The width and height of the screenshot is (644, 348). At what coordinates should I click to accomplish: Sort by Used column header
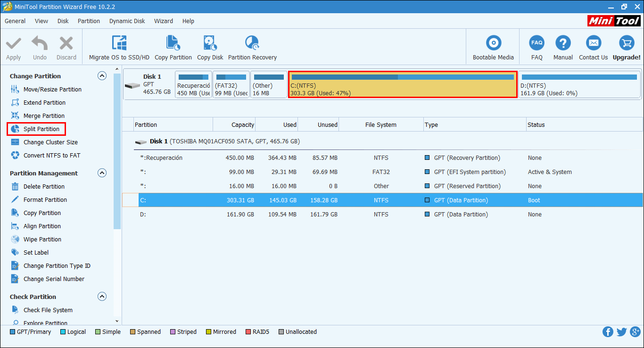pos(276,124)
